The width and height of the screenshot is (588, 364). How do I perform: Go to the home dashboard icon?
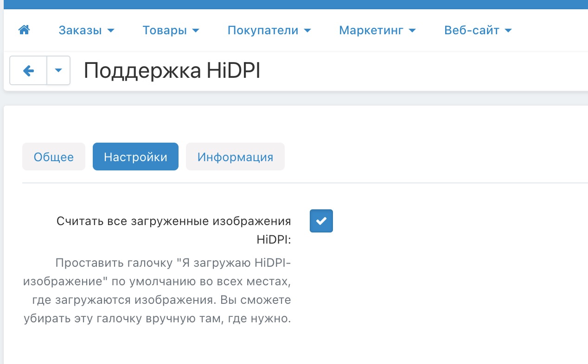coord(24,30)
